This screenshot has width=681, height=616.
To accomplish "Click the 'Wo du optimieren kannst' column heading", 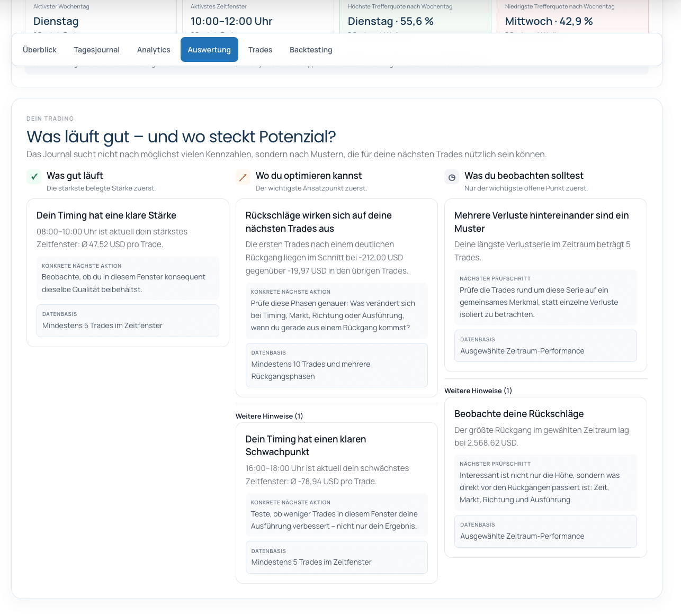I will click(309, 176).
